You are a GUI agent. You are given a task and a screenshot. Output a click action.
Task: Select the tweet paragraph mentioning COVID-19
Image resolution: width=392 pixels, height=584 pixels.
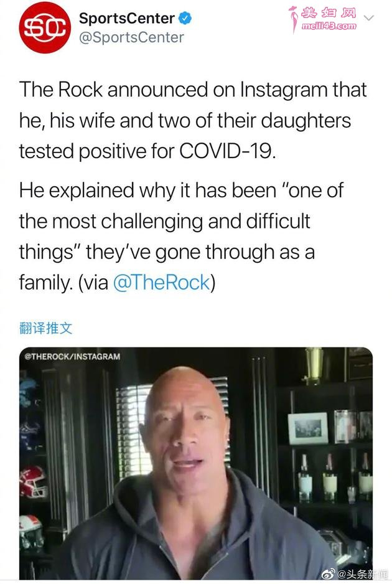(193, 121)
